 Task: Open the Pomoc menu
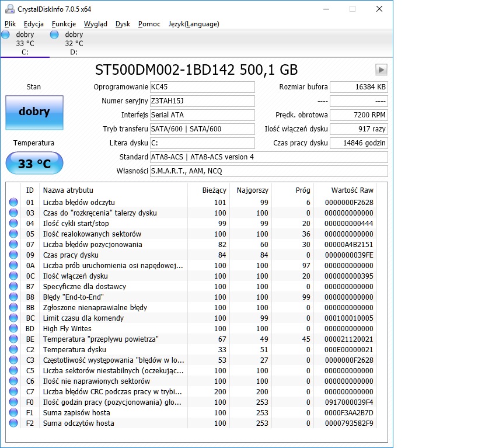click(x=149, y=24)
